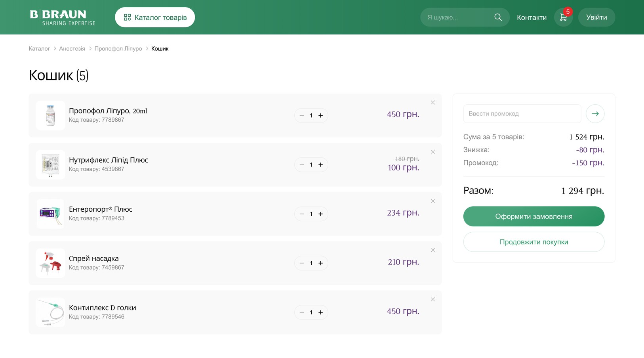Open the Каталог товарів menu

pyautogui.click(x=155, y=17)
